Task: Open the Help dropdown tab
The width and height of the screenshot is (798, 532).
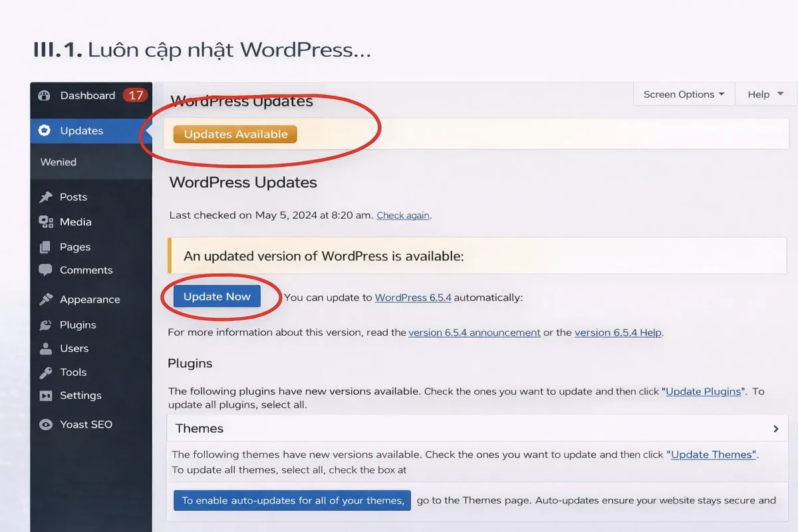Action: point(765,94)
